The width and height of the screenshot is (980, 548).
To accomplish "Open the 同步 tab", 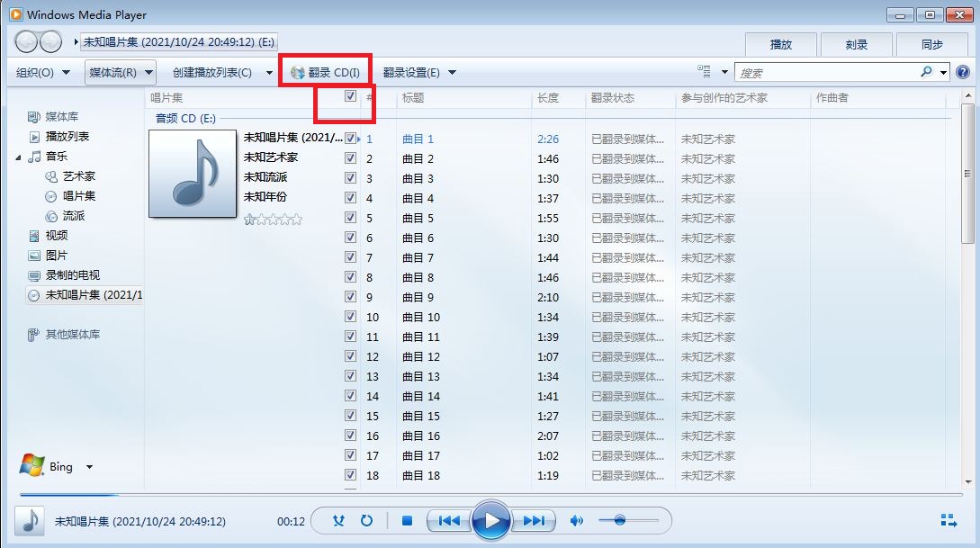I will [931, 44].
